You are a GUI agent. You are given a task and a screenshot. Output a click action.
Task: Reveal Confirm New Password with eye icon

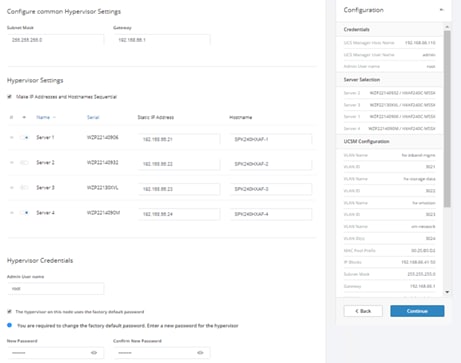[x=200, y=352]
